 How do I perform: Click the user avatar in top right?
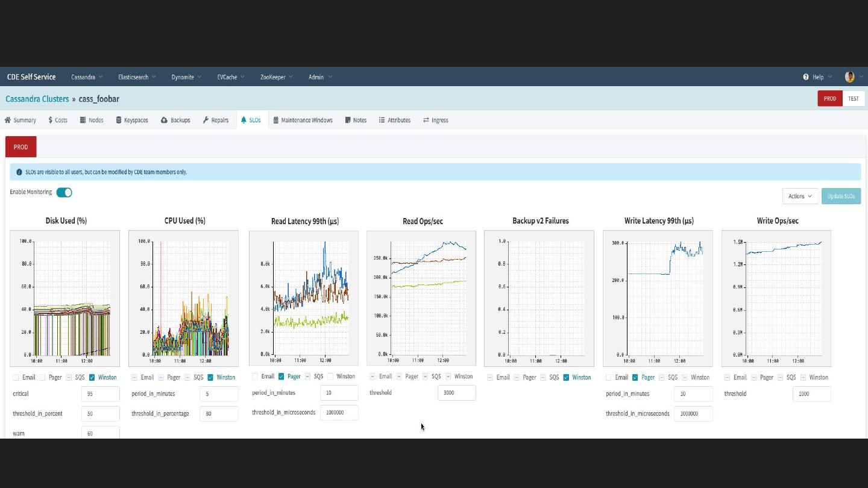click(x=849, y=77)
